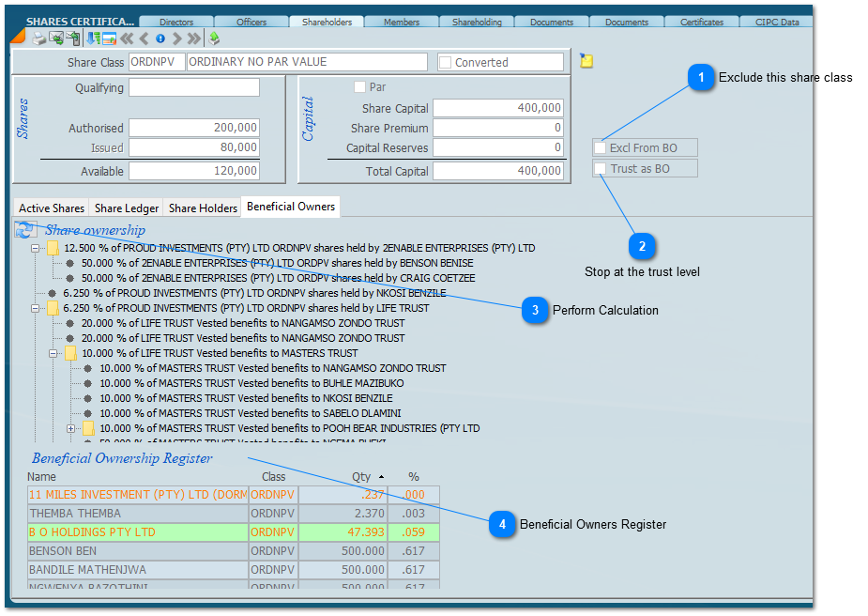Tick the Trust as BO checkbox
This screenshot has height=616, width=868.
(600, 169)
